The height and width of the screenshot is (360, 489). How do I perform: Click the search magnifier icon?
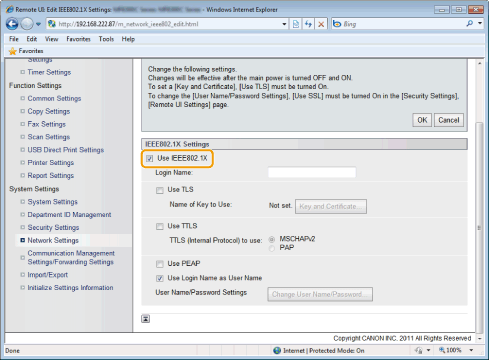(470, 23)
